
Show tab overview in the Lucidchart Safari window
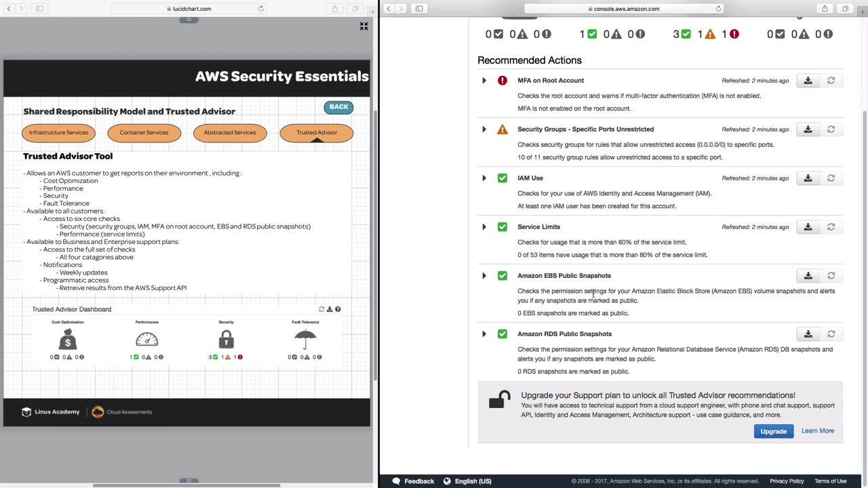tap(355, 9)
